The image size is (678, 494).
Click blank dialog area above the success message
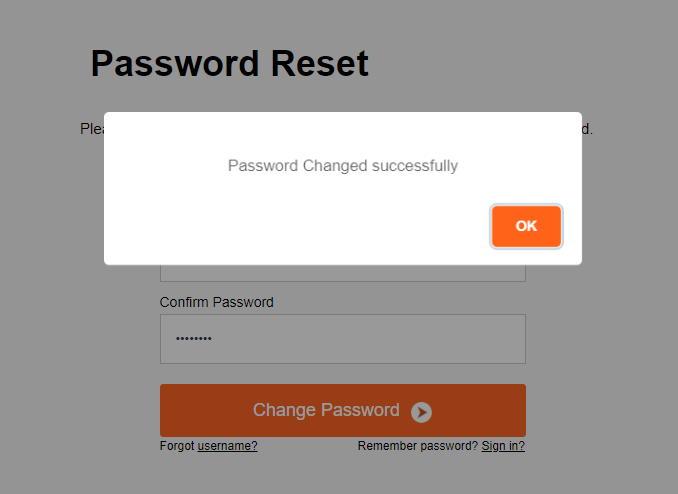click(342, 131)
